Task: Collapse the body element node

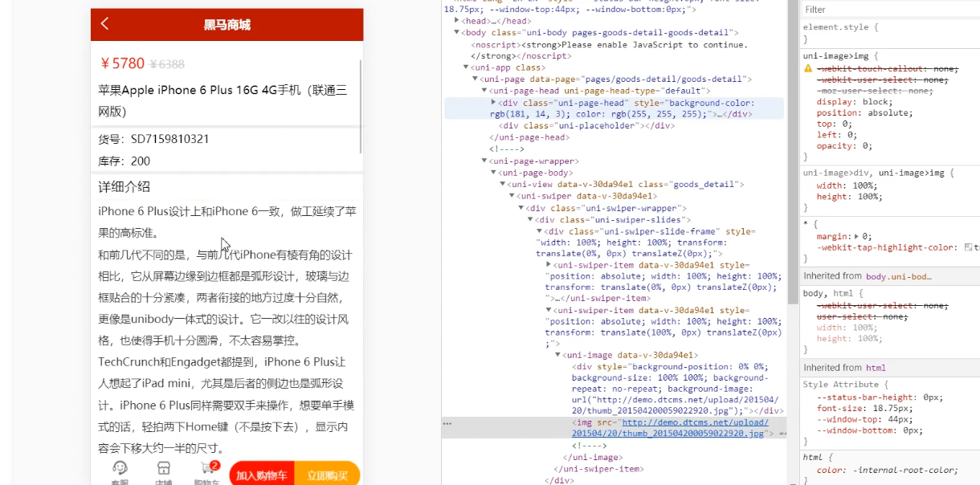Action: [x=457, y=33]
